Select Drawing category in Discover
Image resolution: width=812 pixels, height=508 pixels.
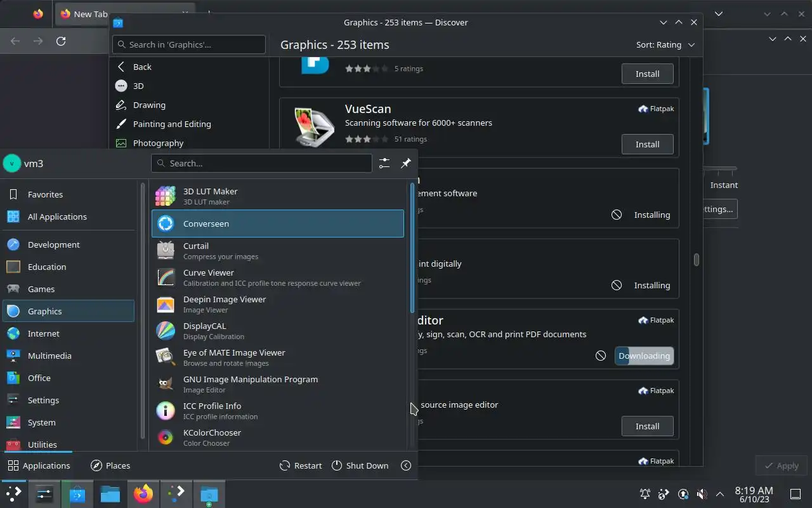190,105
